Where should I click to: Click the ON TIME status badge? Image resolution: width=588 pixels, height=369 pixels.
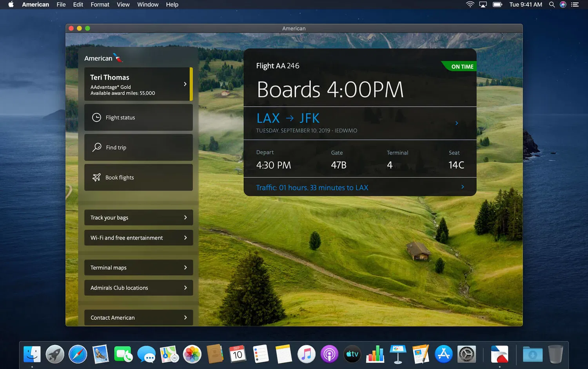tap(459, 66)
